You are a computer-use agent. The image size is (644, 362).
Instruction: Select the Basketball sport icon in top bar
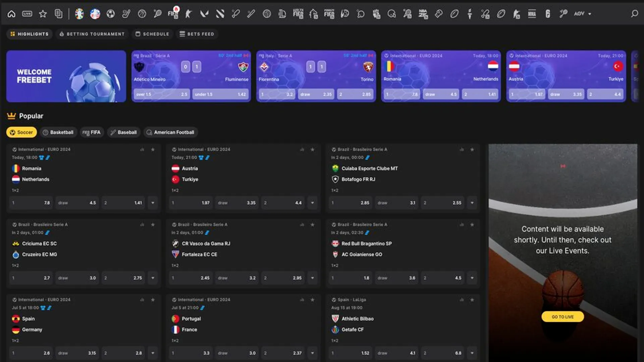[x=142, y=14]
